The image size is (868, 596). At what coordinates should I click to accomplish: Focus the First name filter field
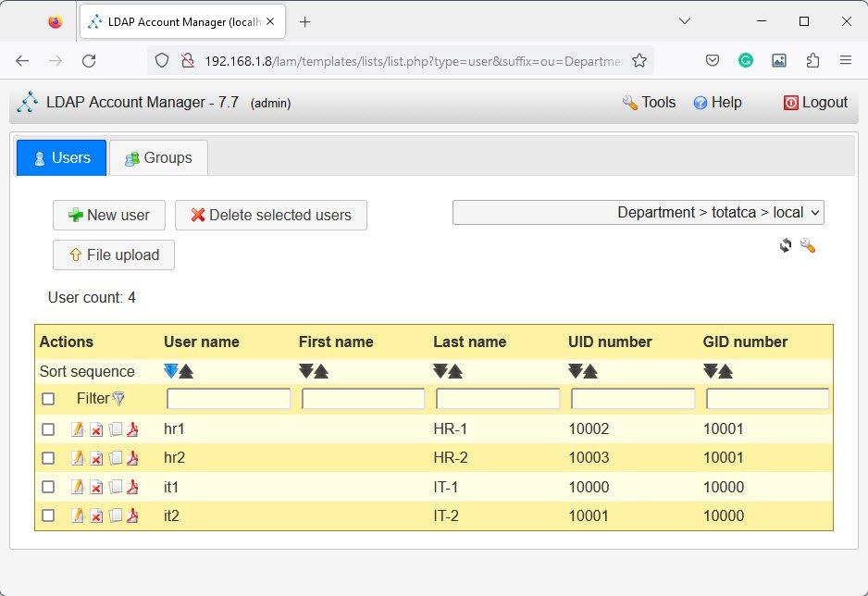tap(363, 399)
